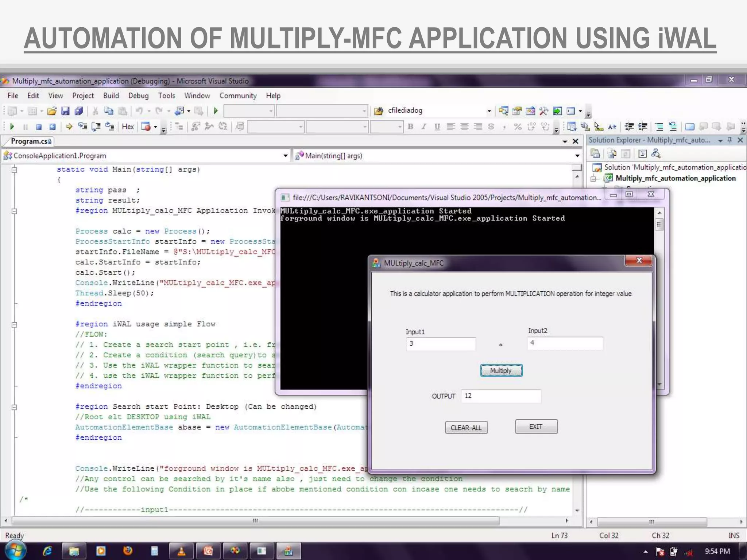The width and height of the screenshot is (747, 560).
Task: Click the Cut scissors icon
Action: 95,111
